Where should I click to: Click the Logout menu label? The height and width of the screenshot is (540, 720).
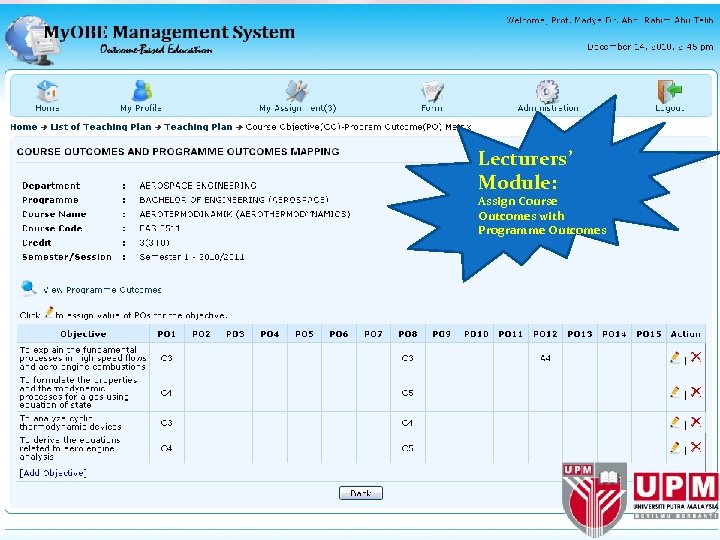[x=669, y=108]
